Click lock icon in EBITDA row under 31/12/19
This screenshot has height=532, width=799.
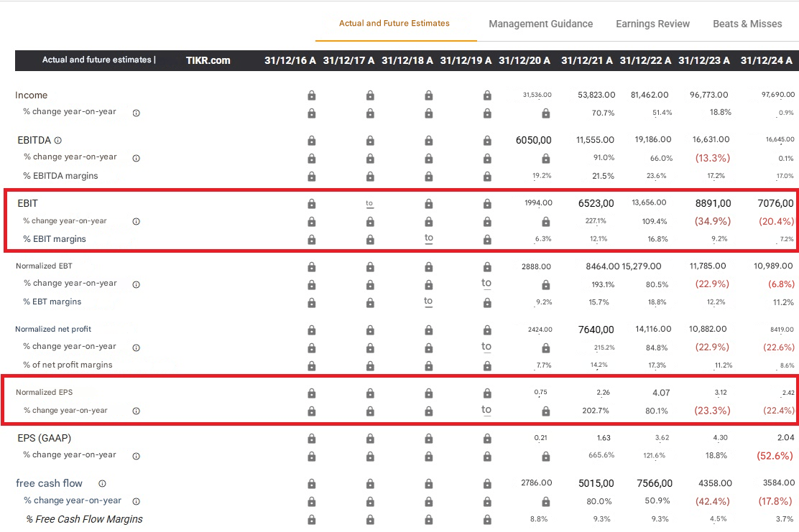487,141
